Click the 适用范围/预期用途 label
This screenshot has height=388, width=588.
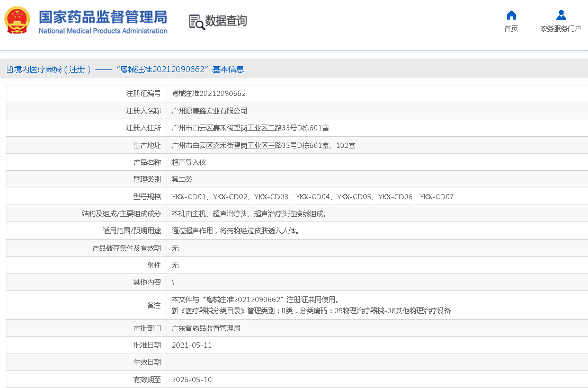coord(131,231)
